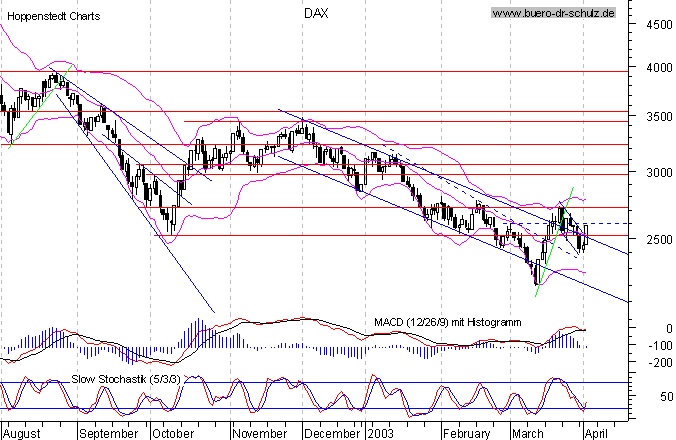Select the February label on time axis
The width and height of the screenshot is (676, 440).
[x=466, y=433]
